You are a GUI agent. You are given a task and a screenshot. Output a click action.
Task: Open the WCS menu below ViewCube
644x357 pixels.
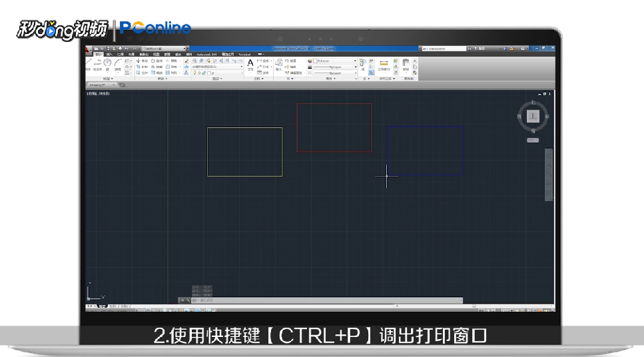pyautogui.click(x=533, y=140)
